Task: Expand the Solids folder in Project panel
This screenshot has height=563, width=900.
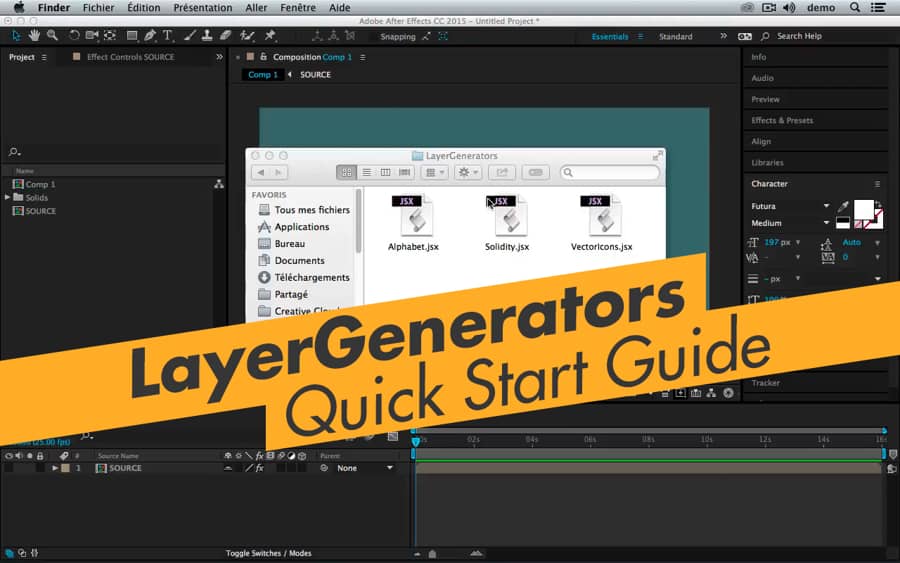Action: (x=7, y=197)
